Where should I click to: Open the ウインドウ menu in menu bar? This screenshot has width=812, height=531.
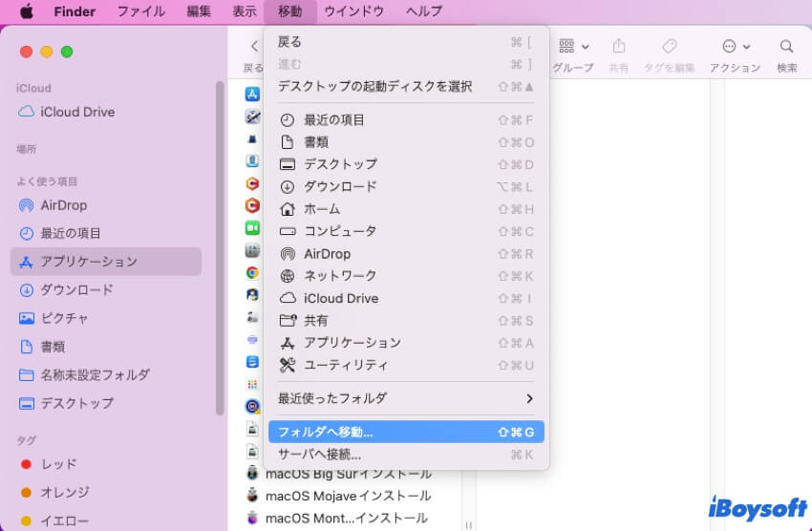(353, 11)
